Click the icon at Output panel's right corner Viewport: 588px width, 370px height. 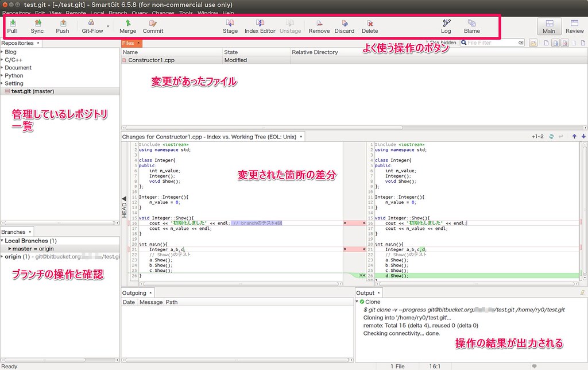(582, 292)
